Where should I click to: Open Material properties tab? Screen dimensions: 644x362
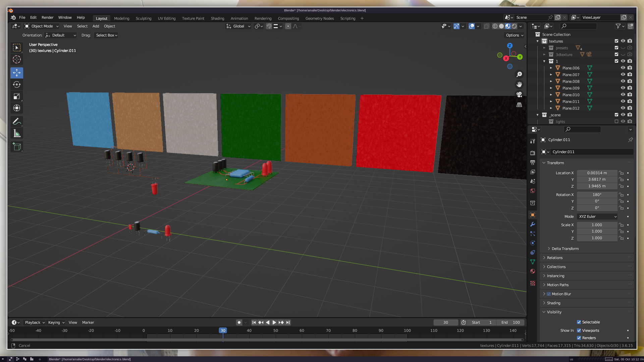(533, 271)
